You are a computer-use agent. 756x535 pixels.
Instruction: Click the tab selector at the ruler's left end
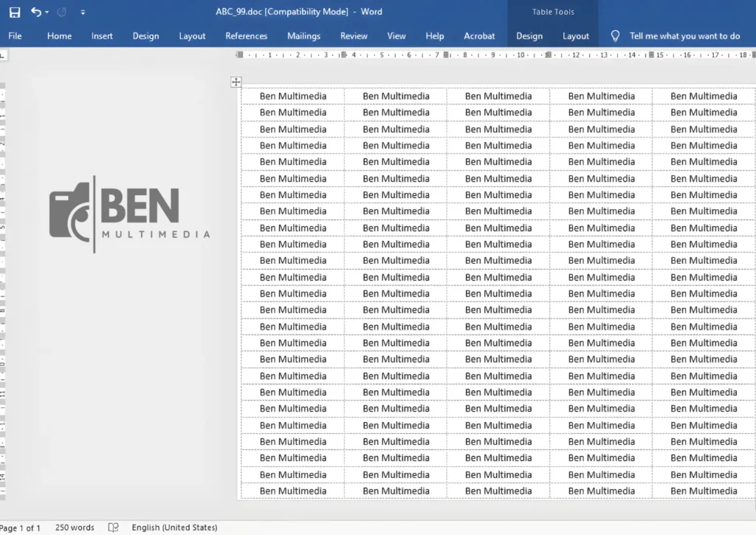point(4,55)
